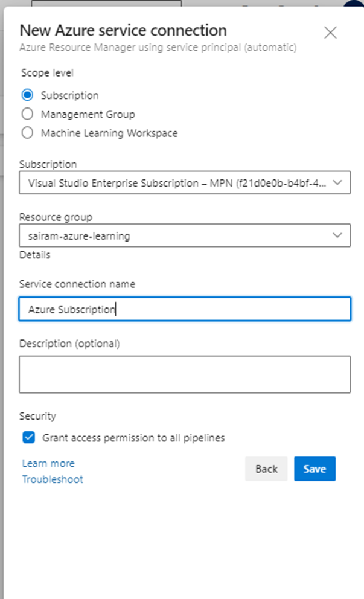Image resolution: width=364 pixels, height=599 pixels.
Task: Click the Machine Learning Workspace label text
Action: point(109,133)
